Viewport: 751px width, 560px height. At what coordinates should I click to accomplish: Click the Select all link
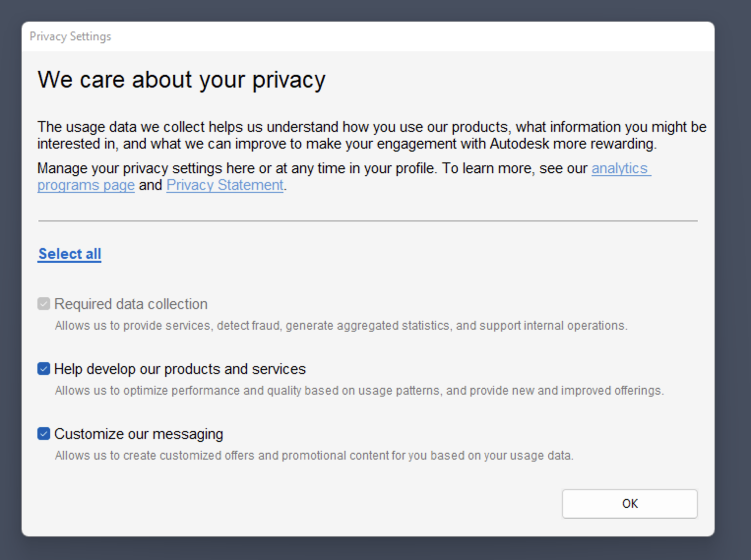(69, 254)
